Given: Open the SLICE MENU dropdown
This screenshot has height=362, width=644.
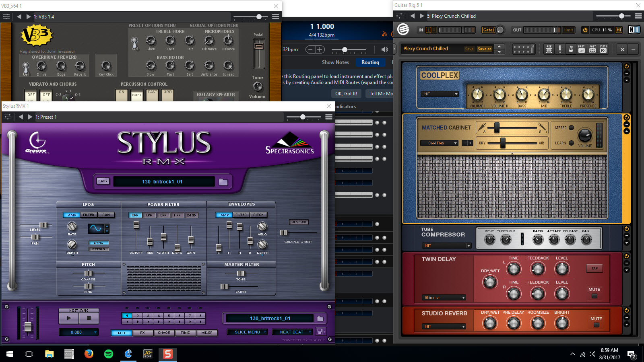Looking at the screenshot, I should pyautogui.click(x=247, y=332).
